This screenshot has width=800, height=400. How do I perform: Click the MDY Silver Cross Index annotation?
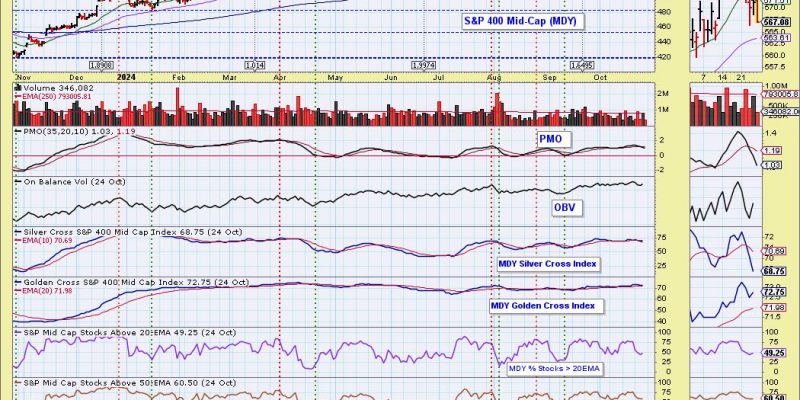548,264
